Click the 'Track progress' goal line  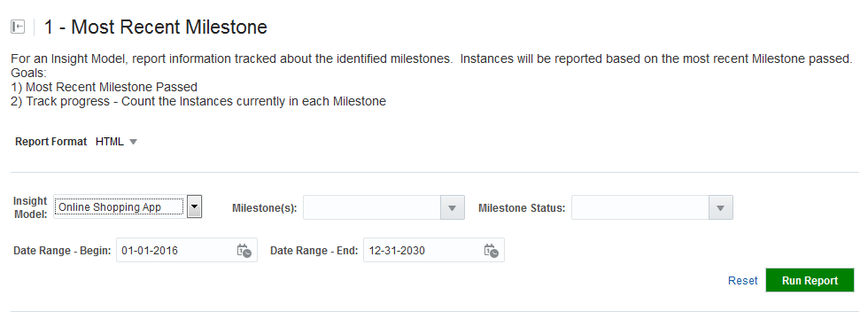[x=198, y=101]
